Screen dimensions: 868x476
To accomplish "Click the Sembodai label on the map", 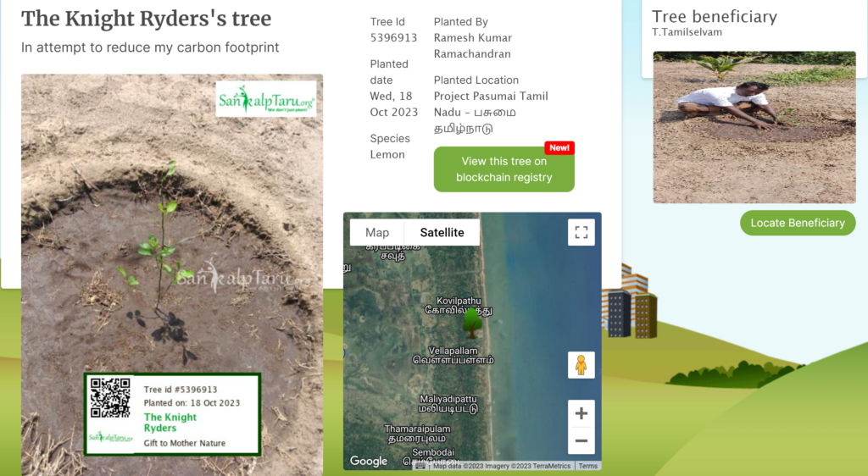I will [432, 457].
